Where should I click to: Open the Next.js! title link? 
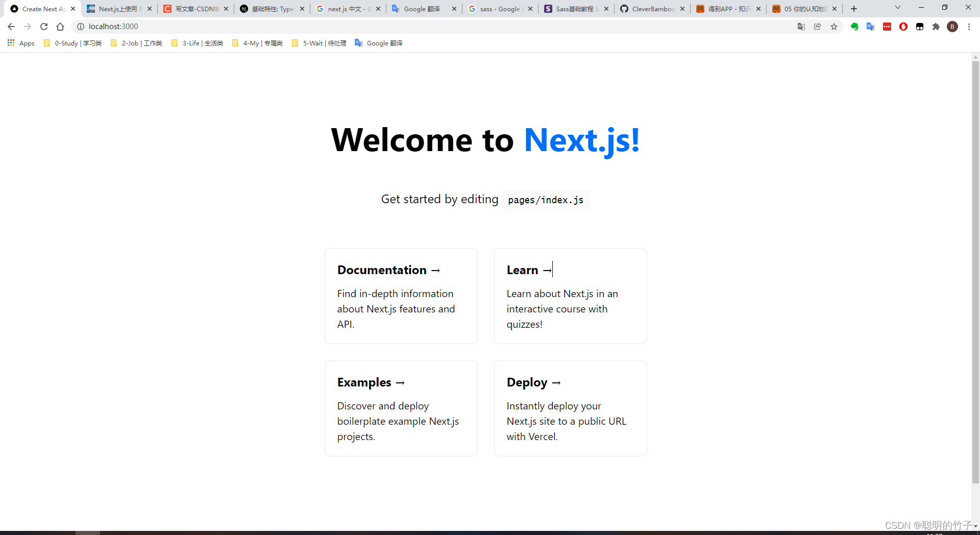(x=581, y=140)
